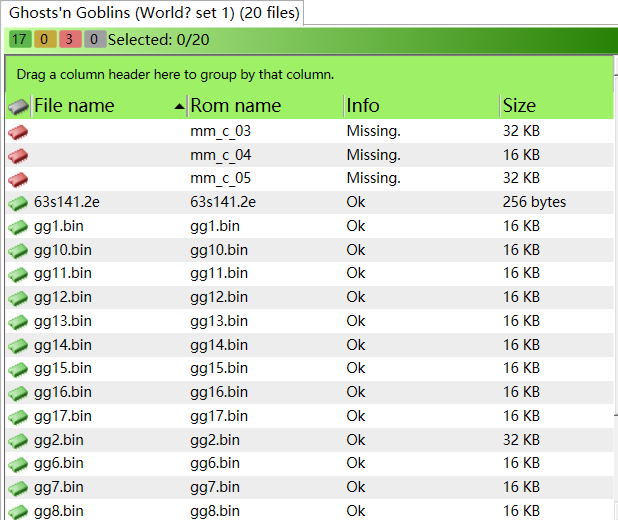Sort by the Rom name column
The width and height of the screenshot is (618, 520).
pos(236,106)
